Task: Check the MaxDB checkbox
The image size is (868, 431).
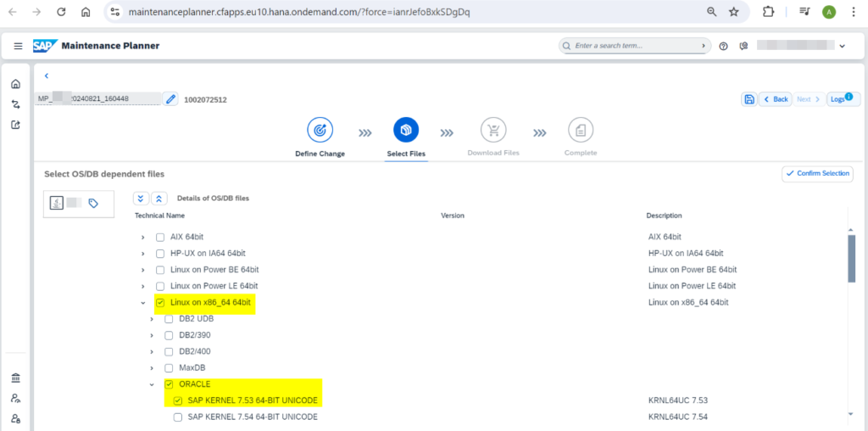Action: [x=169, y=368]
